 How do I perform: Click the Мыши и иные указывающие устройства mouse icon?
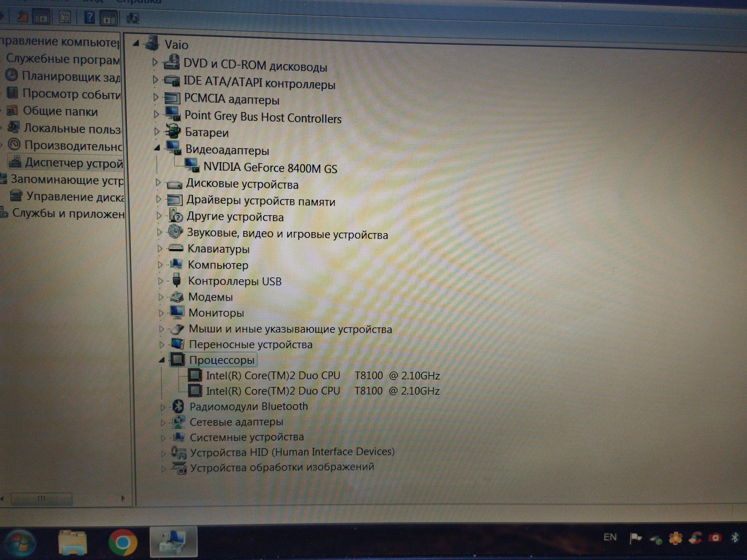[177, 329]
